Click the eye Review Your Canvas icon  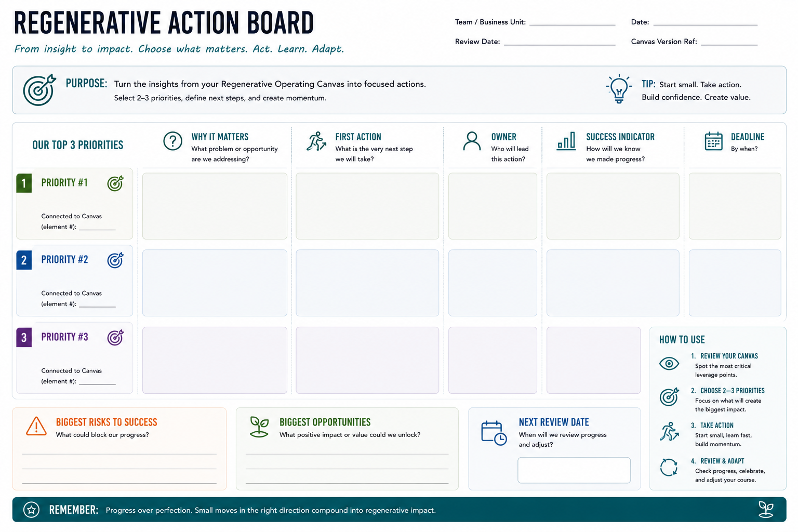[x=669, y=364]
